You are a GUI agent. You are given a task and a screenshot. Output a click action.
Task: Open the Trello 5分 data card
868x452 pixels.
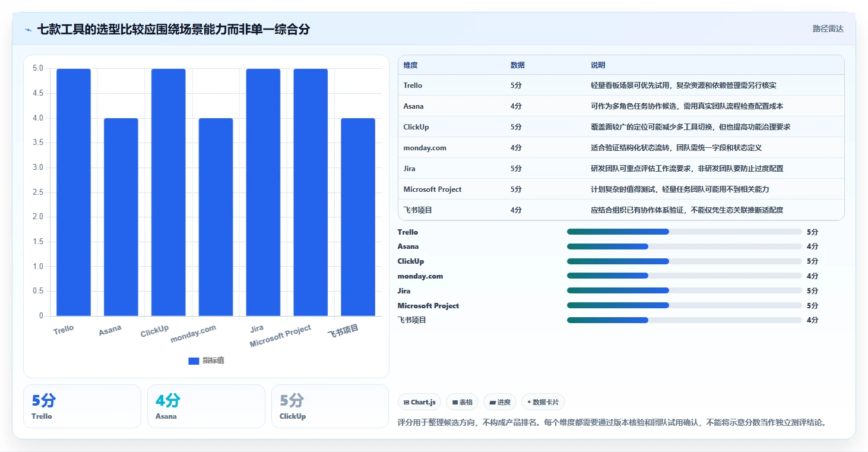point(82,406)
